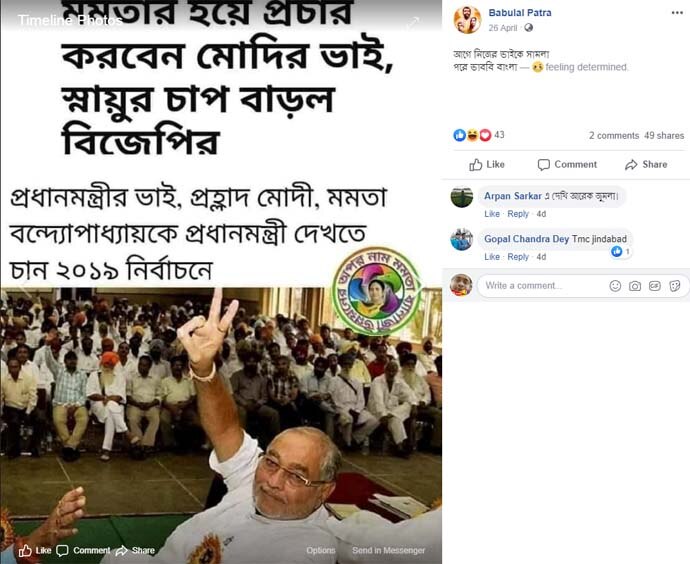Share the post from right panel
This screenshot has height=564, width=690.
(x=646, y=165)
